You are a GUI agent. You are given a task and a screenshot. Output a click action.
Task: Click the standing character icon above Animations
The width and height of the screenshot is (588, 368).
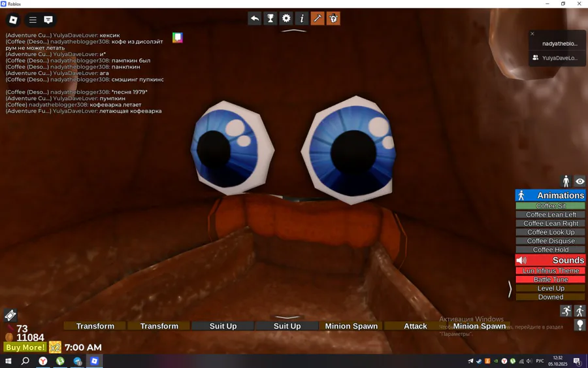566,181
